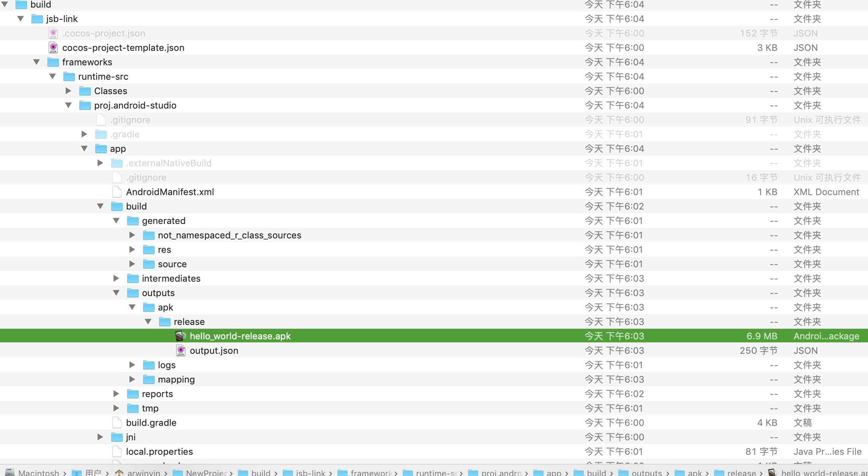Click the dimmed .cocos-project.json icon
The height and width of the screenshot is (476, 868).
[53, 33]
